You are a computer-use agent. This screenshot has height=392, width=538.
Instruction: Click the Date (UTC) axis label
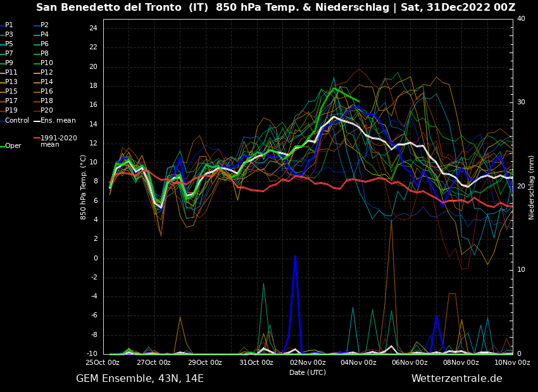click(x=308, y=372)
